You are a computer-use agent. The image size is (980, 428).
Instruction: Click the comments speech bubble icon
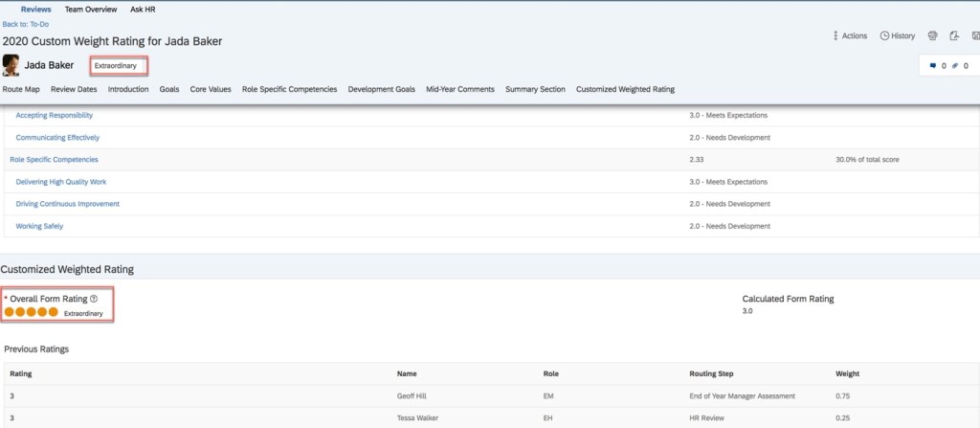(x=933, y=65)
